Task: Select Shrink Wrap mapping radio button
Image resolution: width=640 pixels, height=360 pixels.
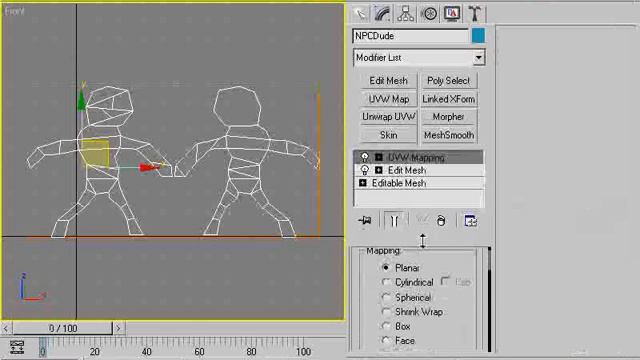Action: [x=385, y=312]
